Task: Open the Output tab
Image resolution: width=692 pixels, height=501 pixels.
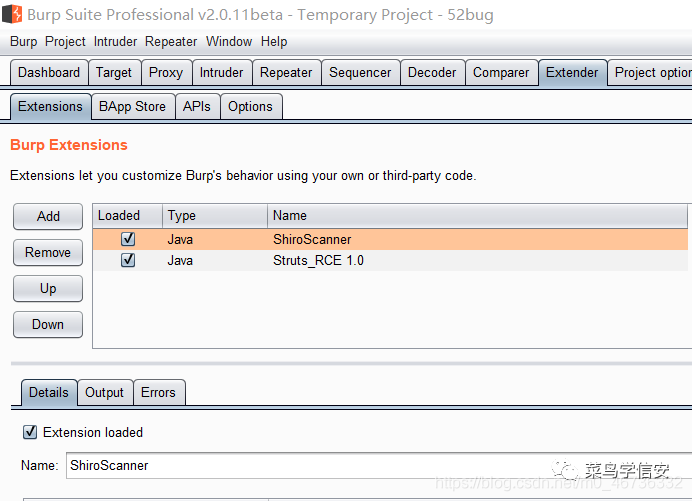Action: click(105, 392)
